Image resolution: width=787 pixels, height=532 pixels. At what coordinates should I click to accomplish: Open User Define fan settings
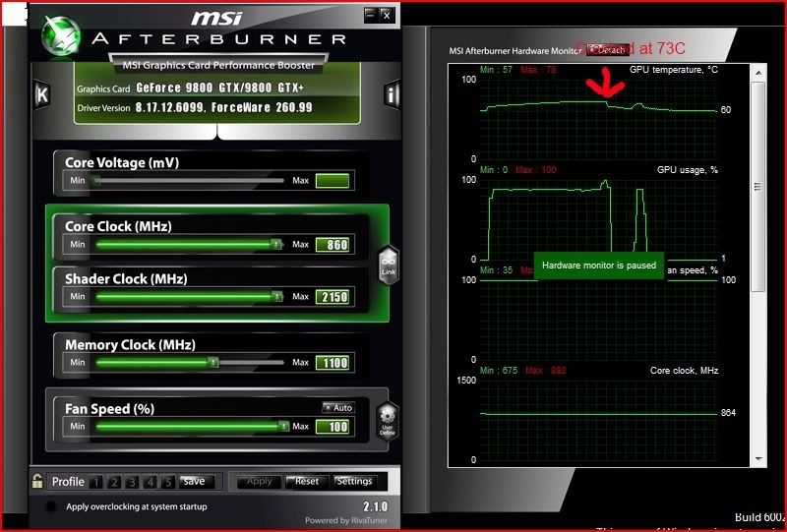388,422
